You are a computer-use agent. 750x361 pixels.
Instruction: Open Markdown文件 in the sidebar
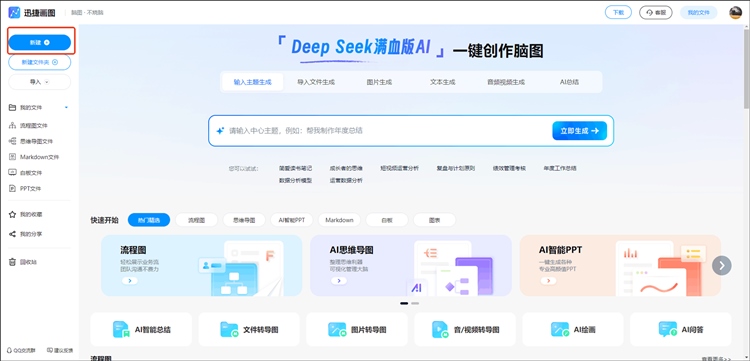[x=33, y=157]
